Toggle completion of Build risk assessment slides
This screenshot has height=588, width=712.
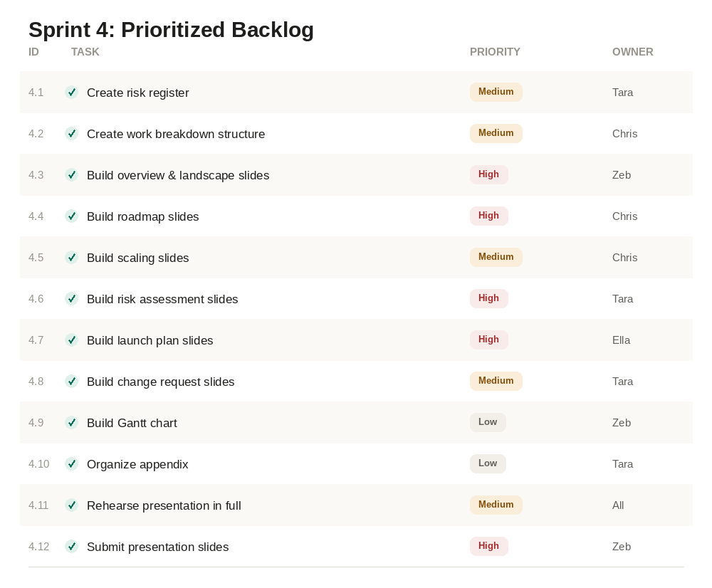pyautogui.click(x=71, y=299)
